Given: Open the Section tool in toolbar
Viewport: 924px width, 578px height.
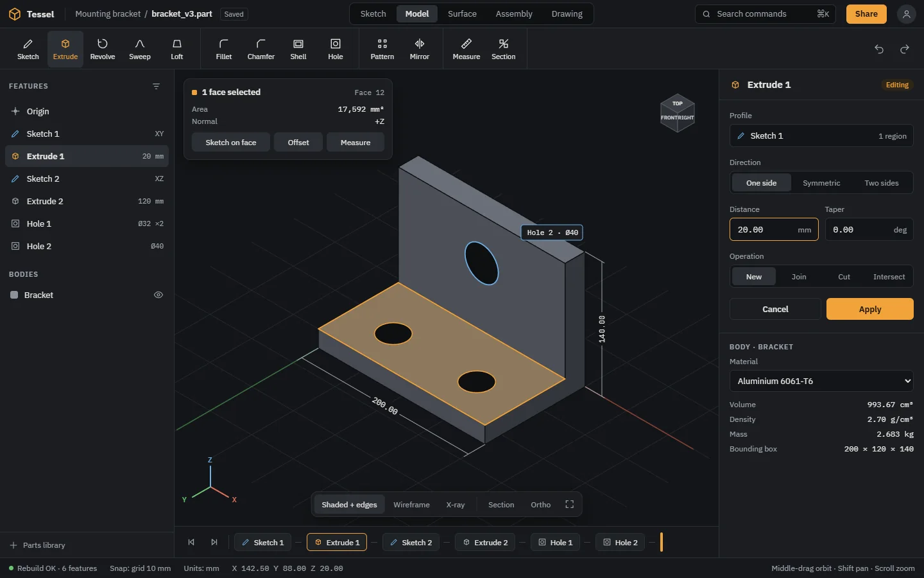Looking at the screenshot, I should click(x=504, y=49).
